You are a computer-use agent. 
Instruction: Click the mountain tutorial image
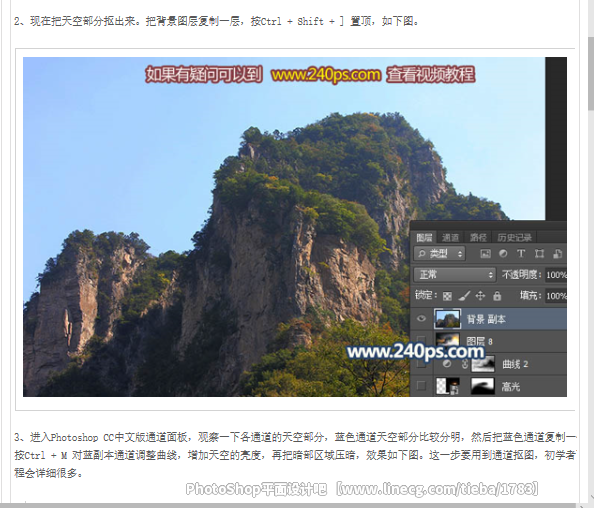295,227
